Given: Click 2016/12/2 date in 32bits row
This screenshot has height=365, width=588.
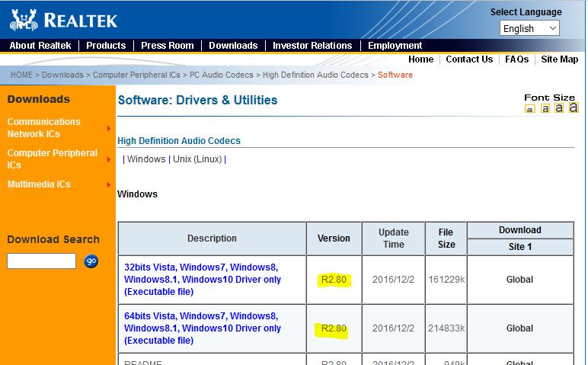Looking at the screenshot, I should (x=393, y=280).
